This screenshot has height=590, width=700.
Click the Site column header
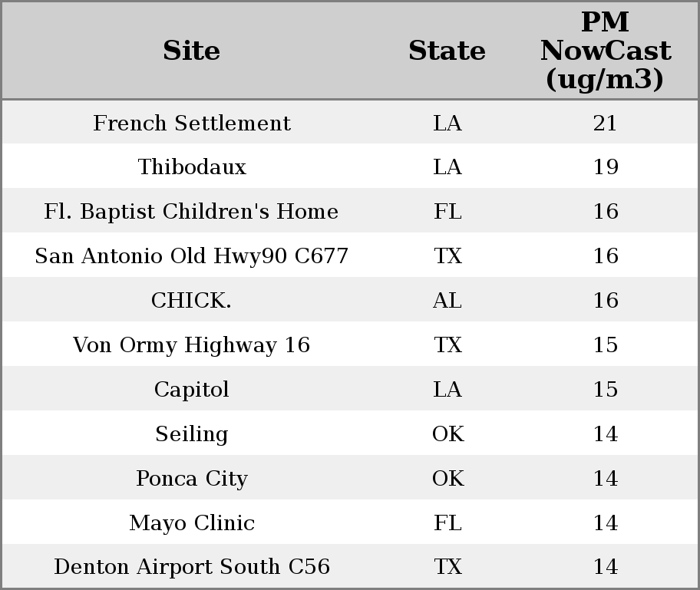point(191,51)
